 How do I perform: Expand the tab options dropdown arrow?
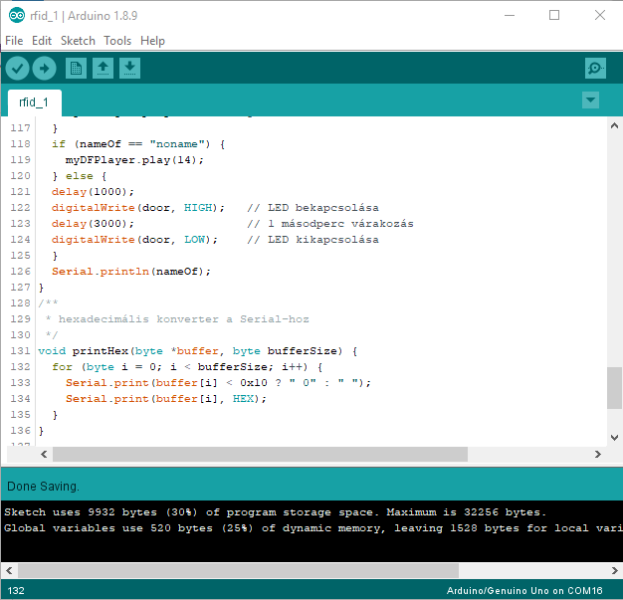[x=590, y=100]
